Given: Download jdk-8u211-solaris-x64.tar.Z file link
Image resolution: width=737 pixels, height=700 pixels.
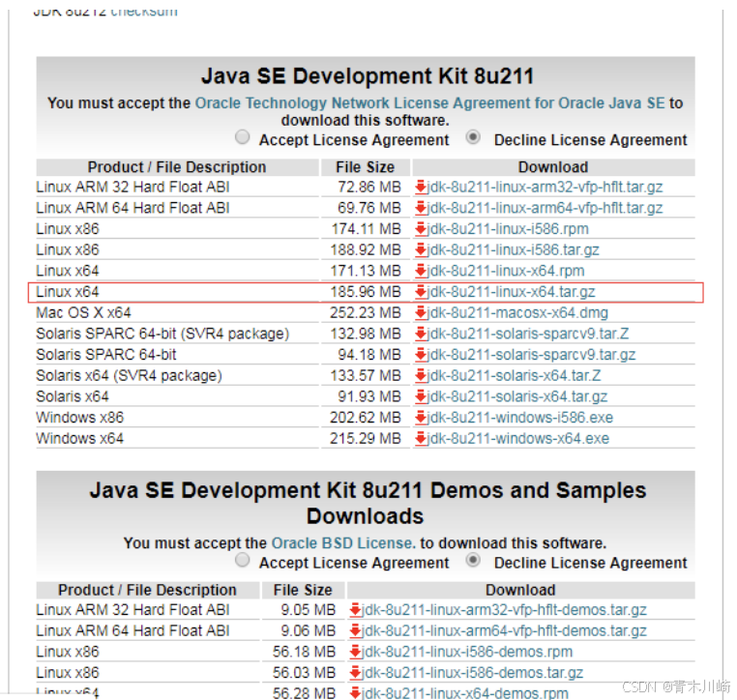Looking at the screenshot, I should [514, 375].
